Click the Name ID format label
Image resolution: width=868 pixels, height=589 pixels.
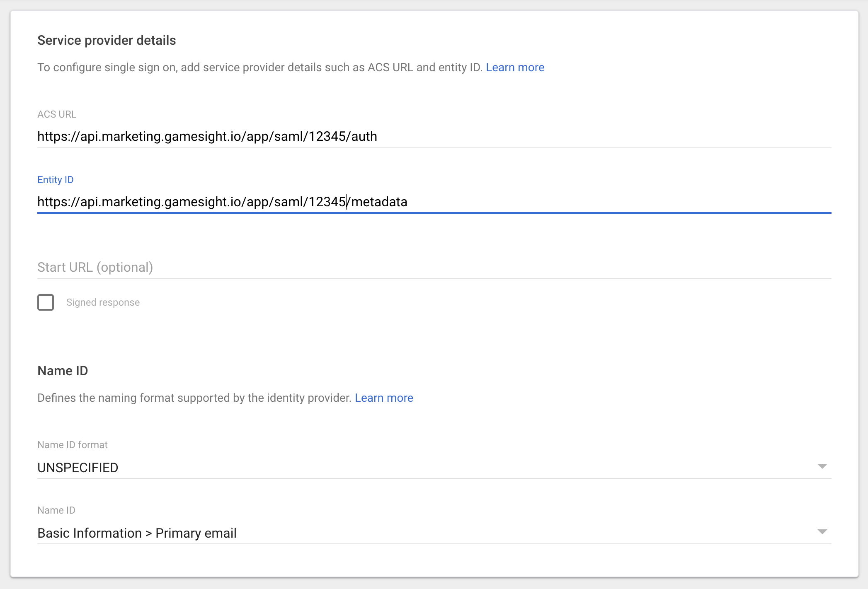(73, 445)
